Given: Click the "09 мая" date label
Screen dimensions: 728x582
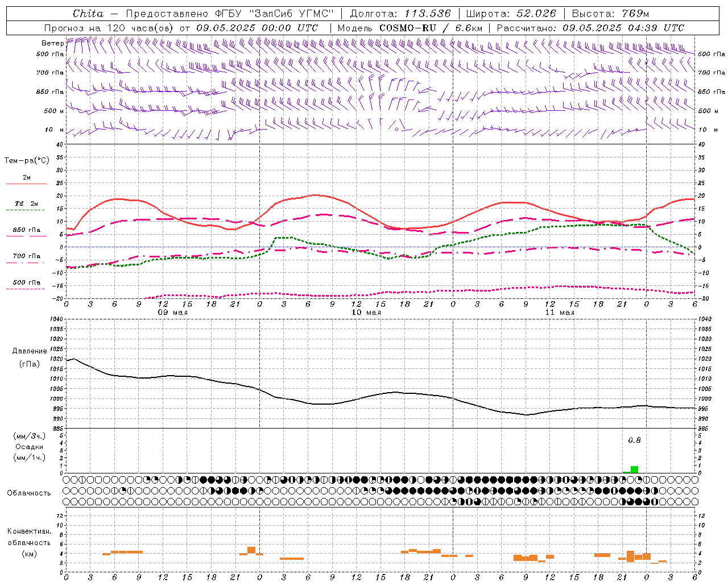Looking at the screenshot, I should click(173, 313).
